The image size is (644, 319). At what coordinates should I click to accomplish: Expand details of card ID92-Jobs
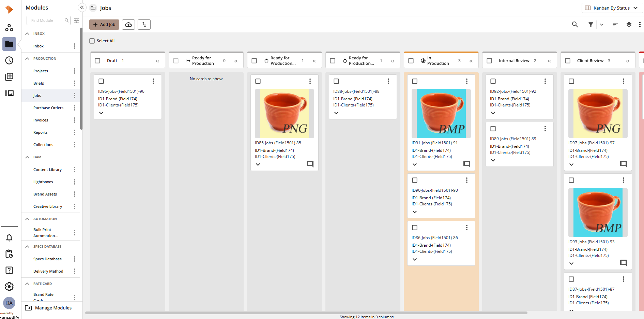tap(493, 113)
